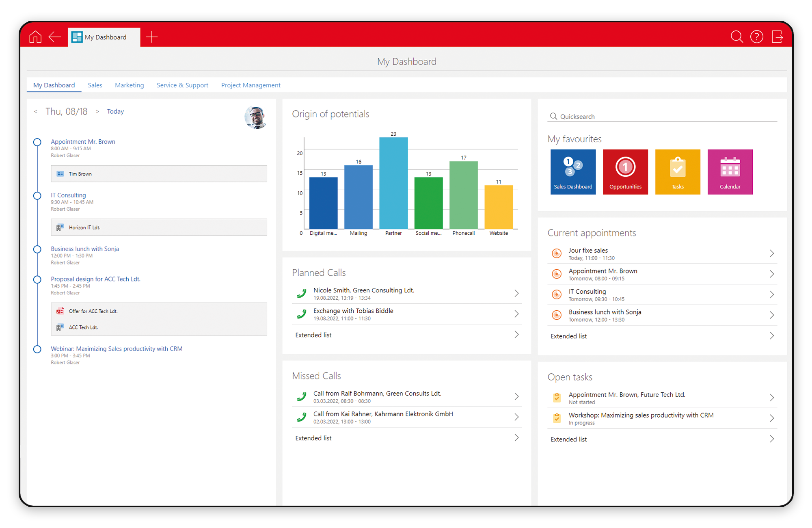Switch to Service & Support tab
Image resolution: width=812 pixels, height=528 pixels.
coord(182,85)
